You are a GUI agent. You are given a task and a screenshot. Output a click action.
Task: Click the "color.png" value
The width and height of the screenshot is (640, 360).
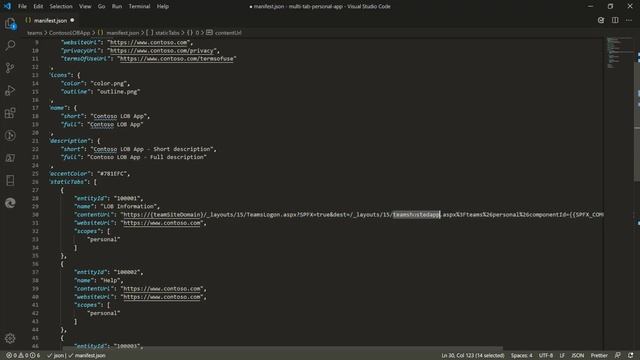pos(109,83)
